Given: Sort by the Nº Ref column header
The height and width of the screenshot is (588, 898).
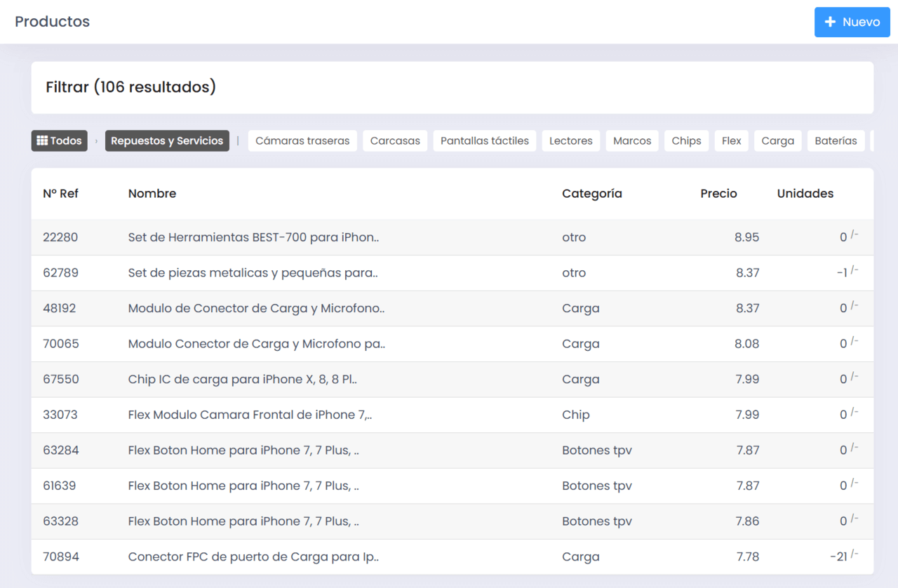Looking at the screenshot, I should point(60,194).
